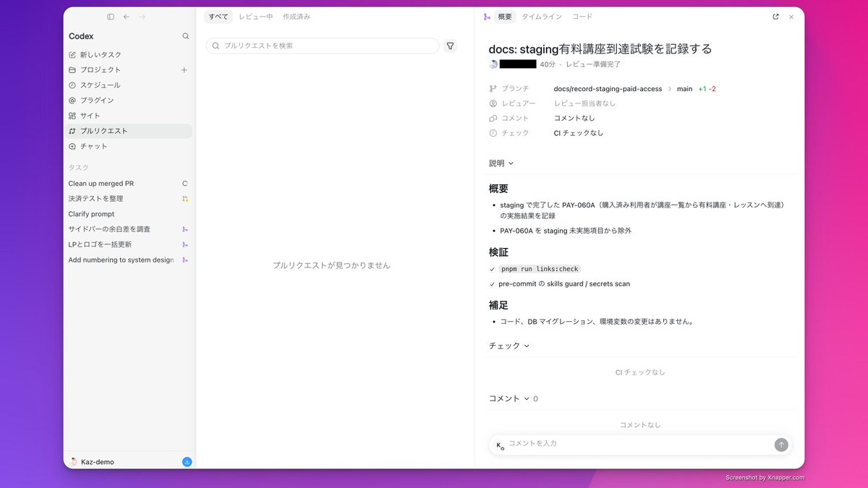Focus the プルリクエストを検索 field
Viewport: 868px width, 488px height.
(323, 46)
